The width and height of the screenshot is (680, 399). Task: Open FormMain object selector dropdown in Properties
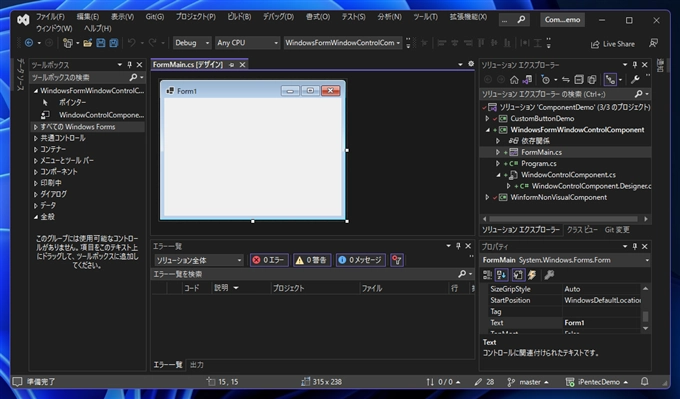[565, 260]
